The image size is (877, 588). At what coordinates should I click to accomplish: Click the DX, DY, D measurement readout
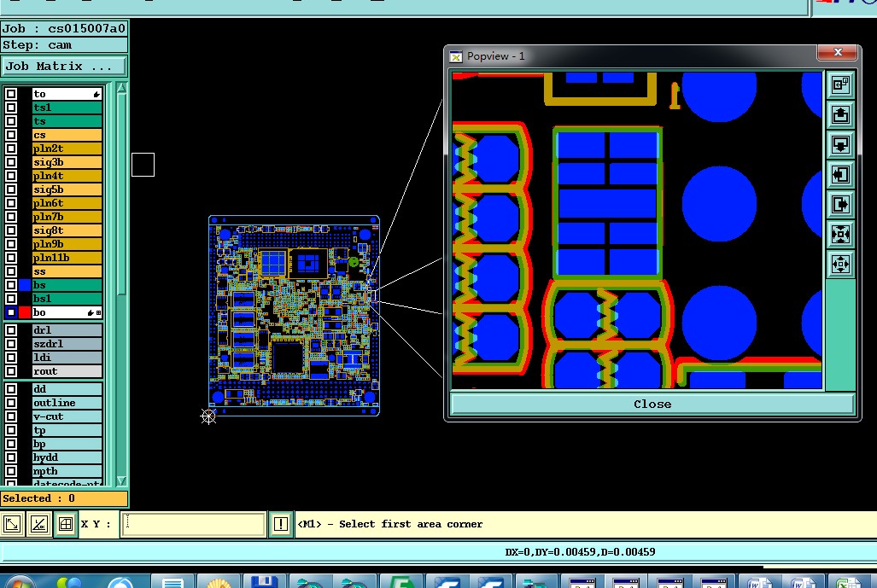[580, 551]
